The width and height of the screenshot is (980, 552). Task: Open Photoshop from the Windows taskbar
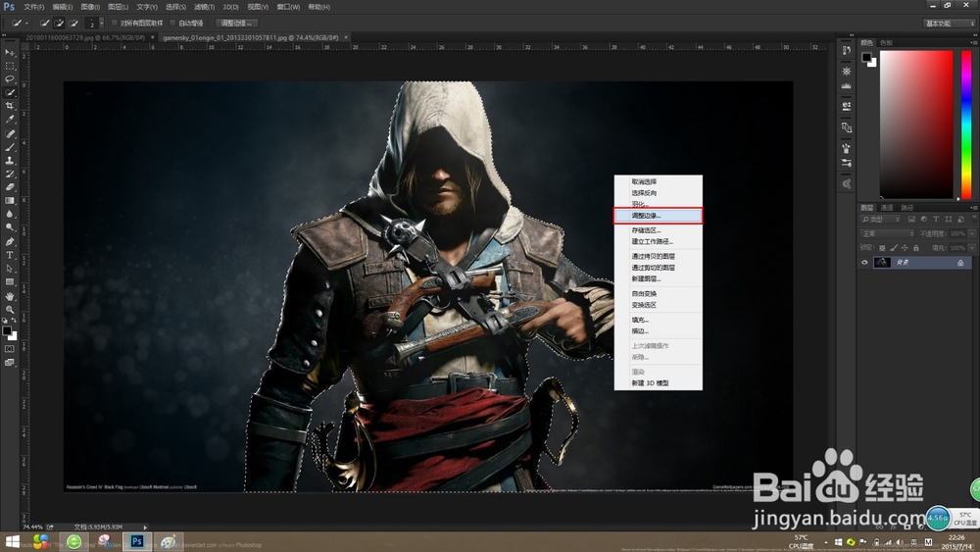pyautogui.click(x=137, y=541)
